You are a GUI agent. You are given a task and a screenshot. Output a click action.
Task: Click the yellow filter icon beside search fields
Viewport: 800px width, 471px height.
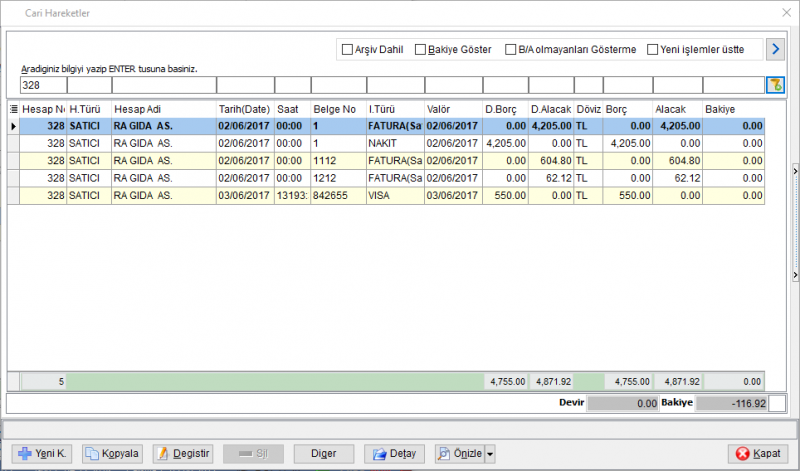tap(775, 85)
